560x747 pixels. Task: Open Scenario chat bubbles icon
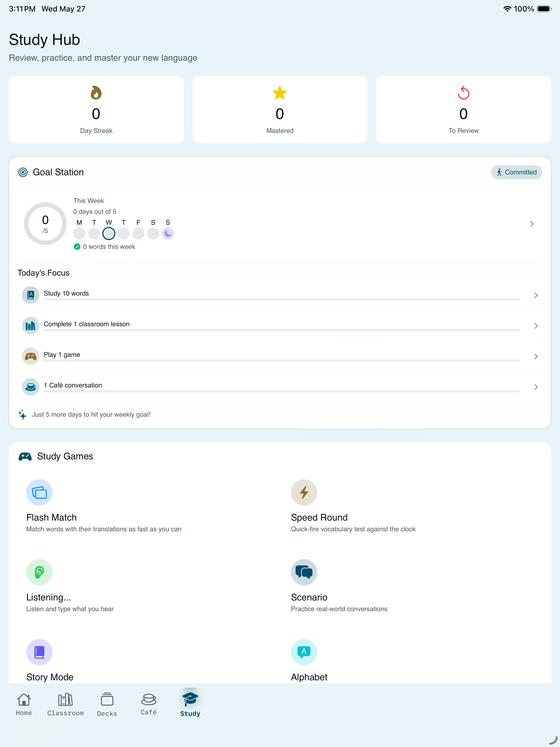coord(304,572)
